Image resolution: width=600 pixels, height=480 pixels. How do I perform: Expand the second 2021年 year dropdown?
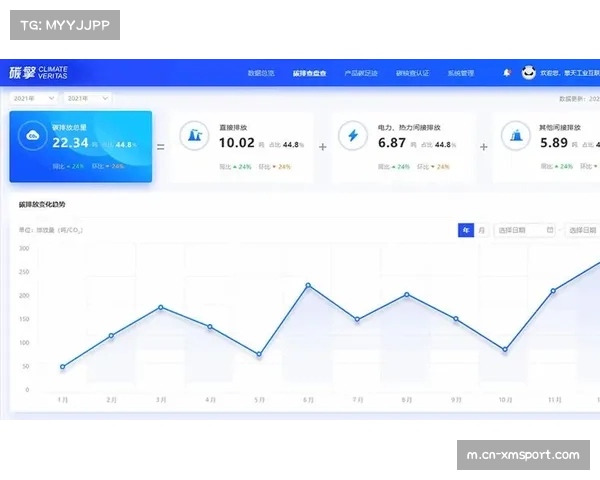88,98
